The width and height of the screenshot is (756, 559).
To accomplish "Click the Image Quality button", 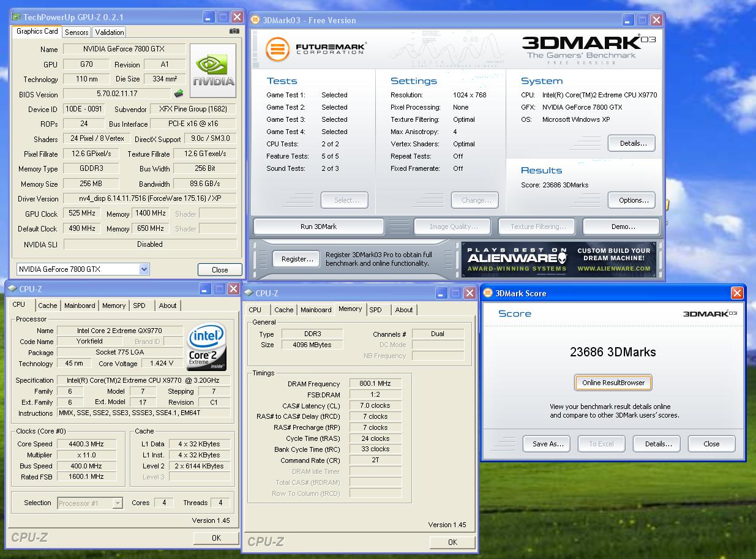I will coord(454,227).
